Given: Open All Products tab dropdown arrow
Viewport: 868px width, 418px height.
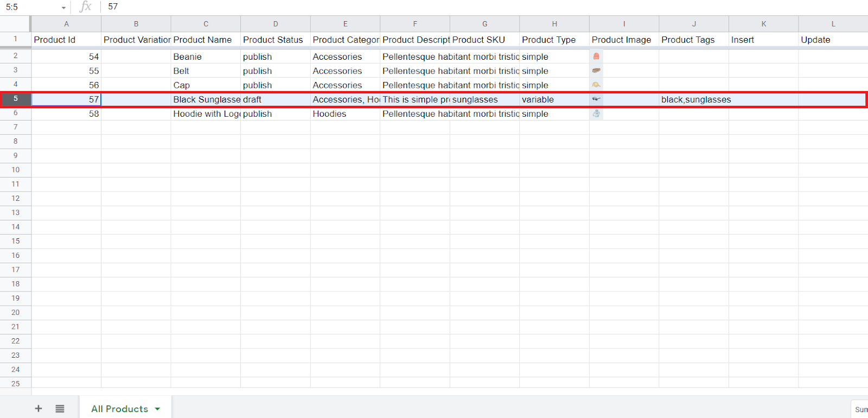Looking at the screenshot, I should 157,409.
